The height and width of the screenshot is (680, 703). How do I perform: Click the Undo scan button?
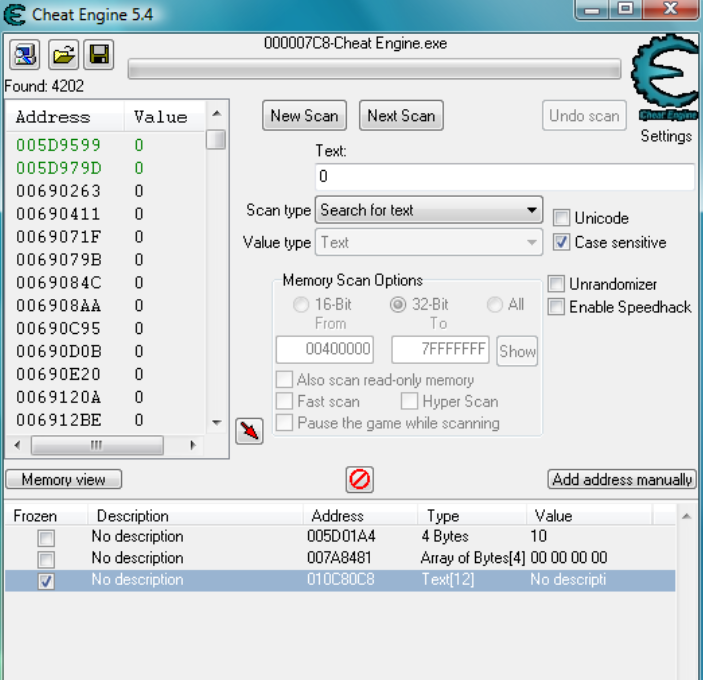[x=584, y=116]
